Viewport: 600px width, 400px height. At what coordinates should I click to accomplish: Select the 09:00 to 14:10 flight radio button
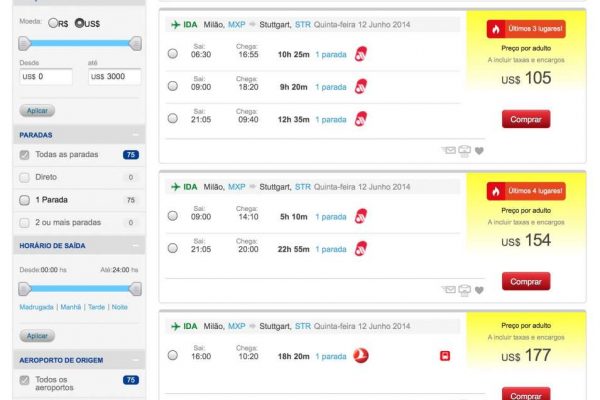173,217
